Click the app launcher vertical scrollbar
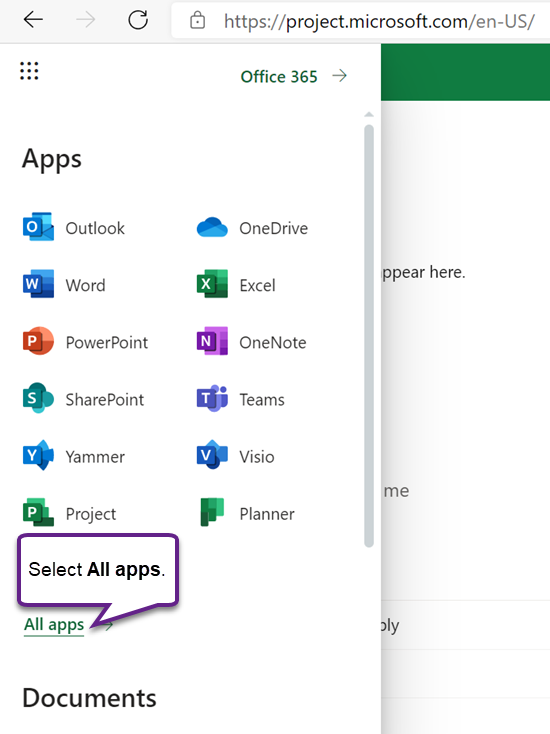This screenshot has height=734, width=550. coord(369,336)
